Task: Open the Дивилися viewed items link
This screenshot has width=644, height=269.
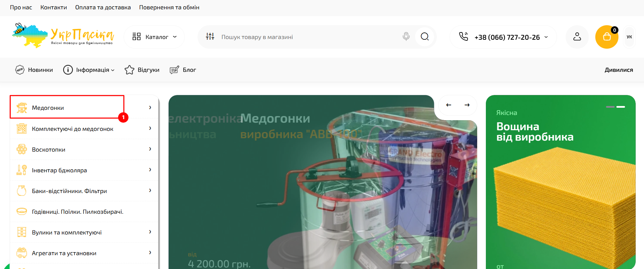Action: [619, 70]
